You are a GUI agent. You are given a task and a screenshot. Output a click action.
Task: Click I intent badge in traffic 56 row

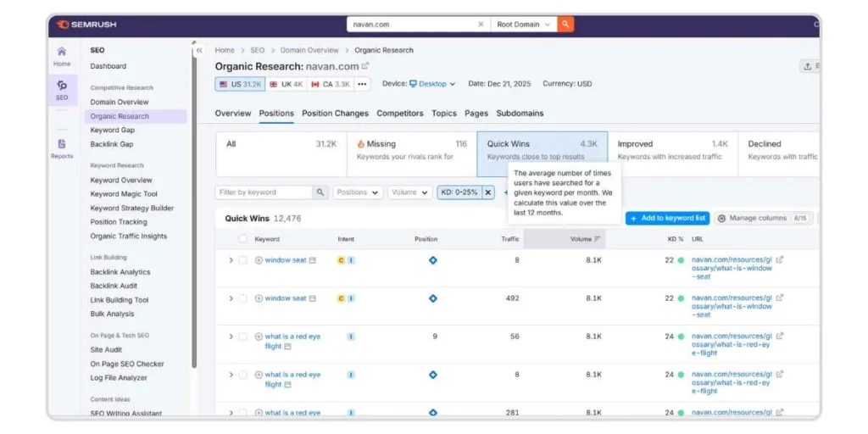tap(351, 337)
